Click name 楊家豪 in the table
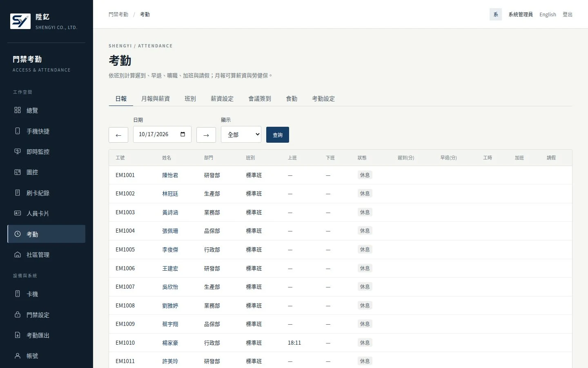The width and height of the screenshot is (588, 368). click(x=170, y=343)
